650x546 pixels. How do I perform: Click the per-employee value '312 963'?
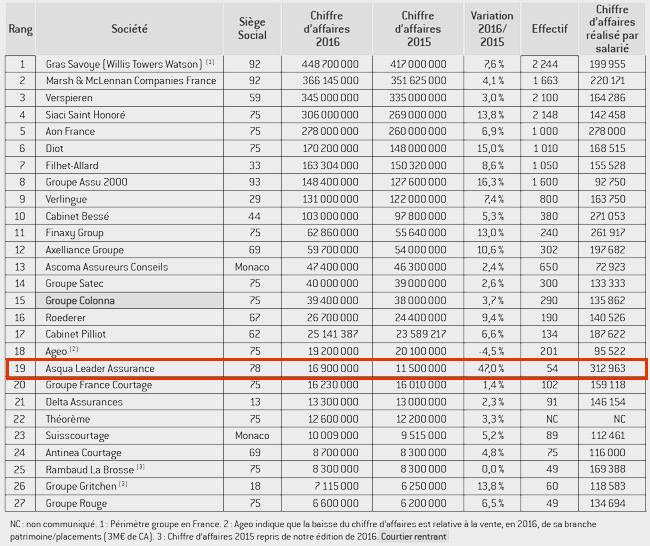click(x=607, y=368)
